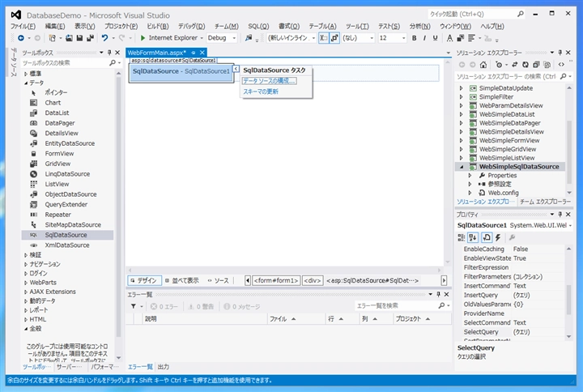Click the Toolbox search field

(66, 63)
